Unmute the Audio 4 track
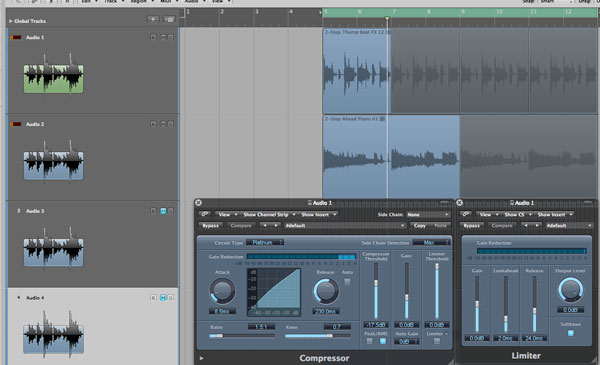The width and height of the screenshot is (600, 365). click(x=163, y=297)
